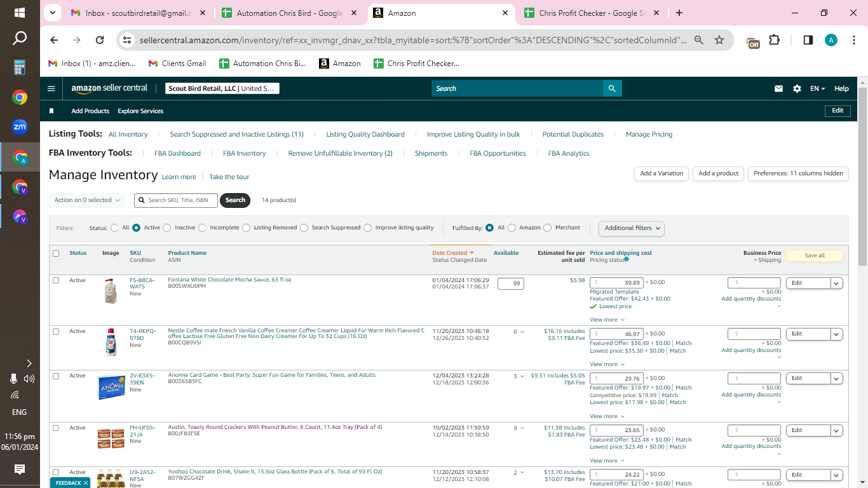Click the Search SKU, Title, ISBN field

tap(176, 200)
